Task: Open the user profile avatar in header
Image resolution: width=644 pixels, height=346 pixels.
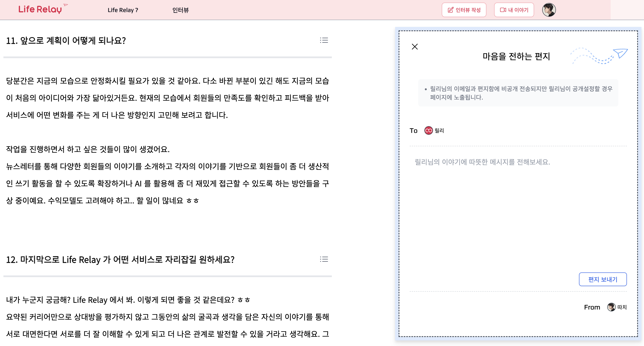Action: pos(549,10)
